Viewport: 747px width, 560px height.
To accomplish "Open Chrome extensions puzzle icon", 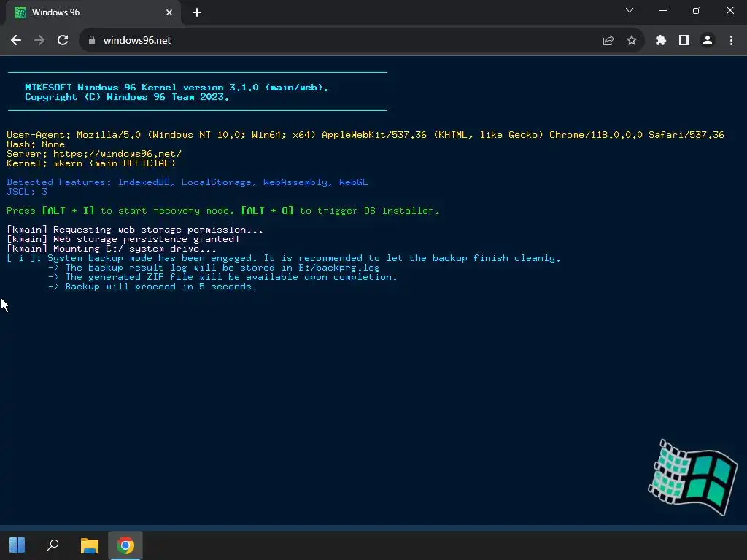I will coord(660,41).
